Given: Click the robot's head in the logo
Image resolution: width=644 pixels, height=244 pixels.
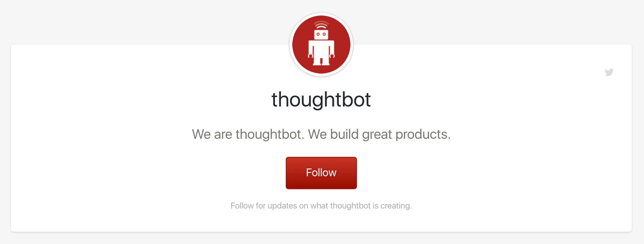Looking at the screenshot, I should click(321, 35).
